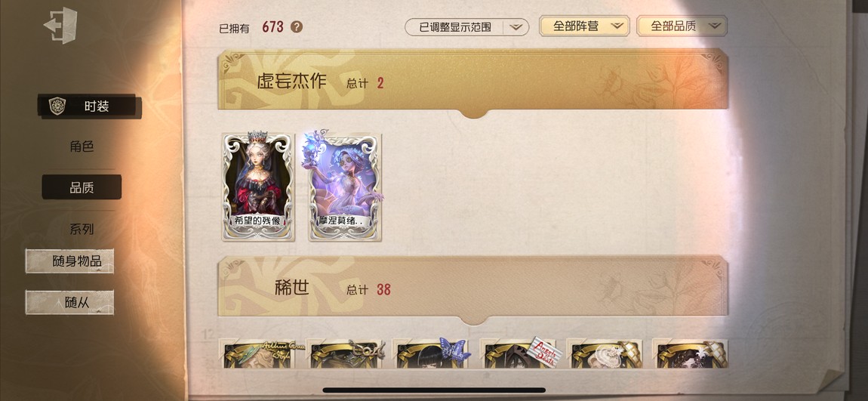Open the 随从 tab
The height and width of the screenshot is (401, 868).
click(69, 302)
